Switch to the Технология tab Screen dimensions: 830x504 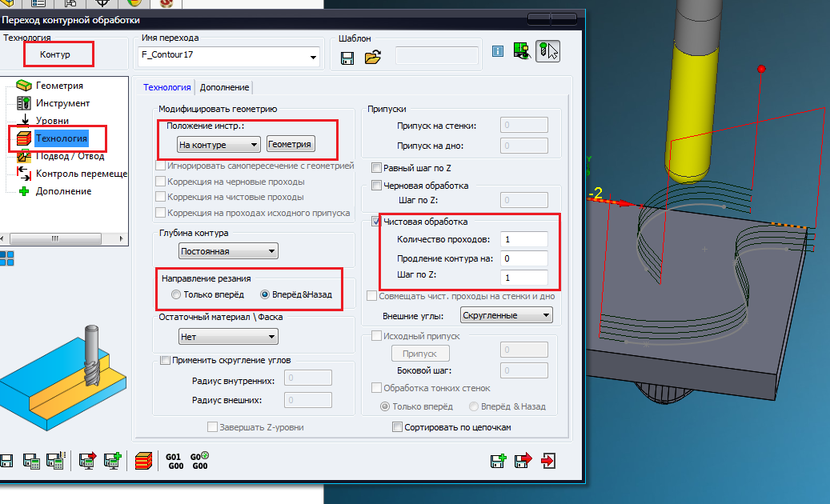[166, 87]
